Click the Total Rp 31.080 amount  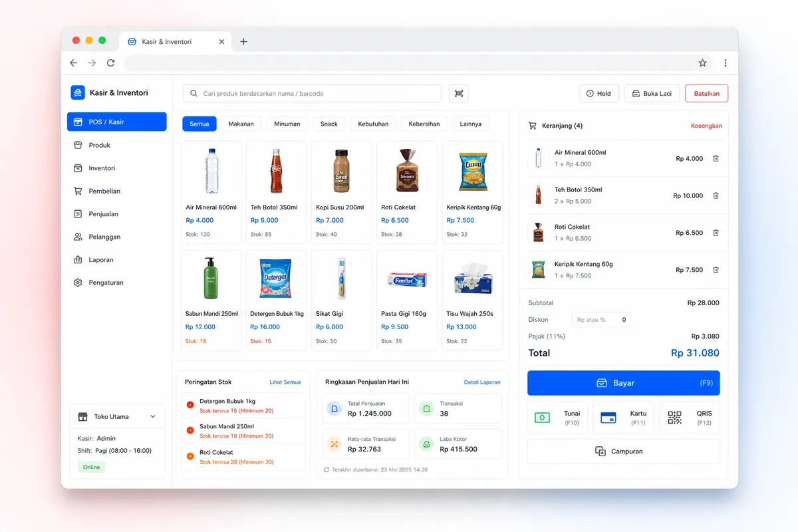pos(695,353)
